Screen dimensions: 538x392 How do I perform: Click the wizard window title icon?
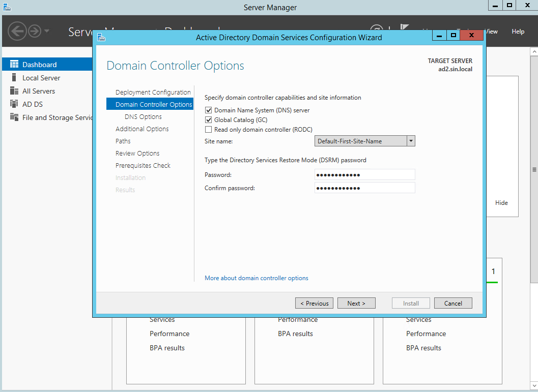pos(101,37)
